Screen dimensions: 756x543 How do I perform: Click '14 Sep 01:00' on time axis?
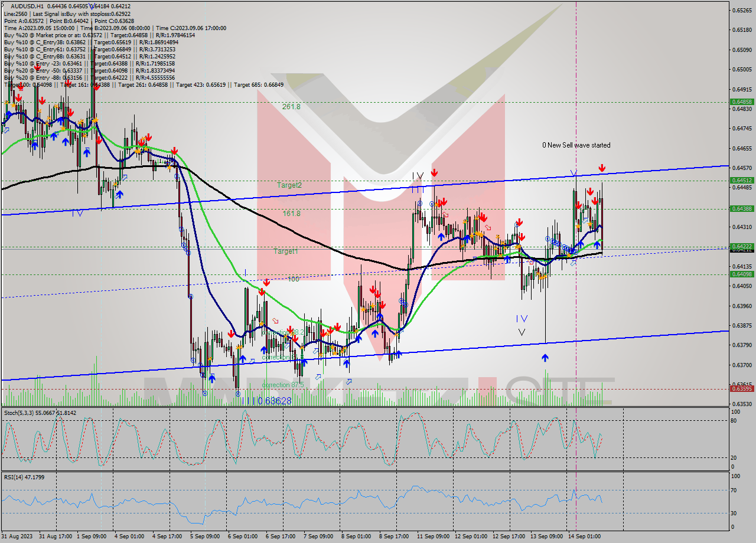coord(584,537)
